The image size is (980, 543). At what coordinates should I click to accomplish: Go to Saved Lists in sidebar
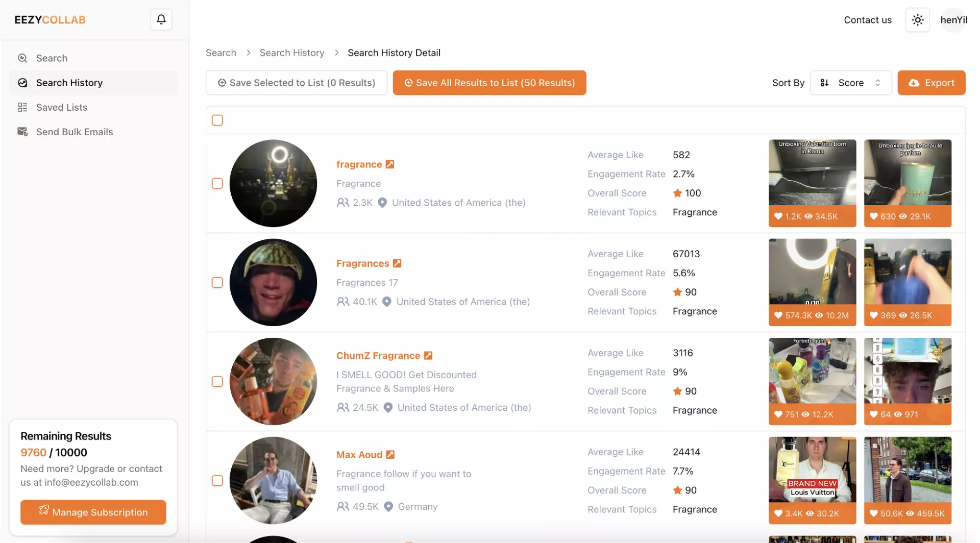click(x=62, y=107)
